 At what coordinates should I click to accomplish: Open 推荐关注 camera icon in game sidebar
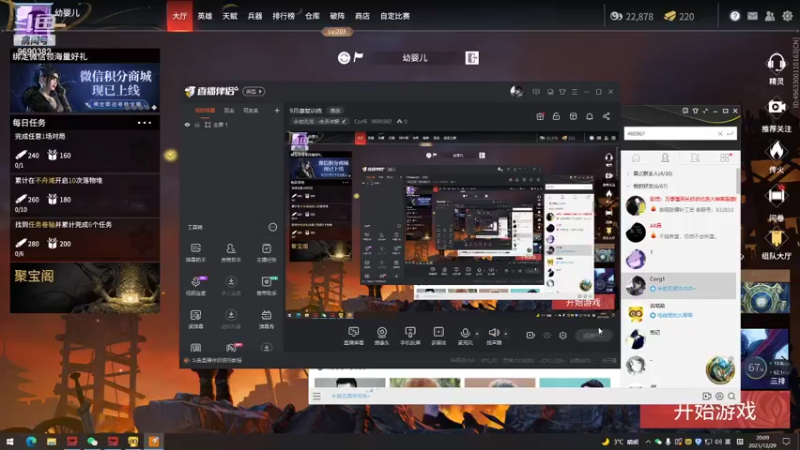click(x=776, y=107)
